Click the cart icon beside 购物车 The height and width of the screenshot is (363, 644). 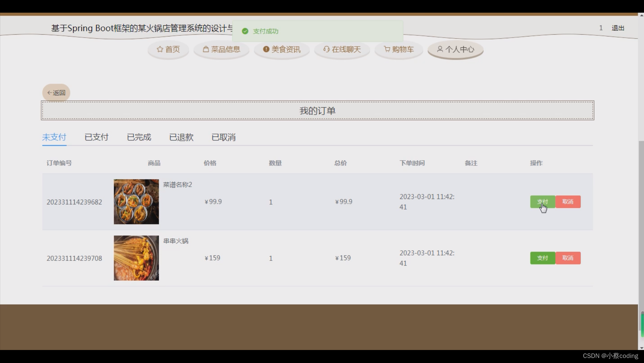[387, 49]
